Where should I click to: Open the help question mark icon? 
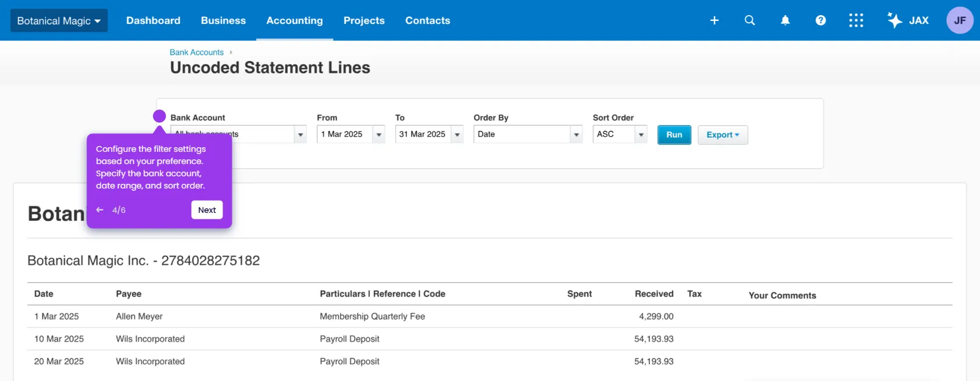click(x=821, y=20)
